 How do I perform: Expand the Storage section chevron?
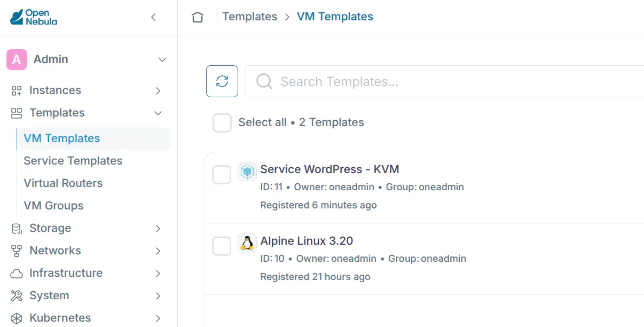158,229
